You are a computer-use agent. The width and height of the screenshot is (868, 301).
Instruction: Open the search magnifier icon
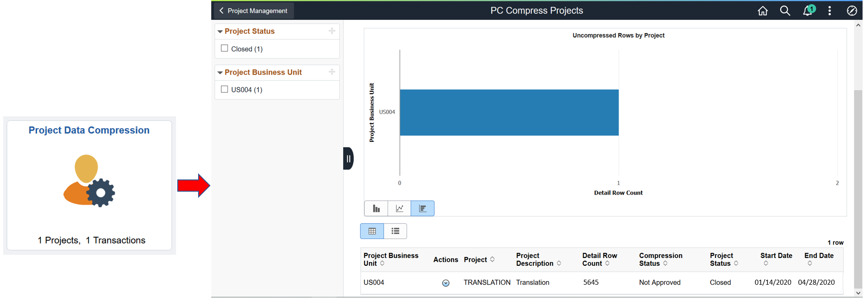pyautogui.click(x=785, y=11)
